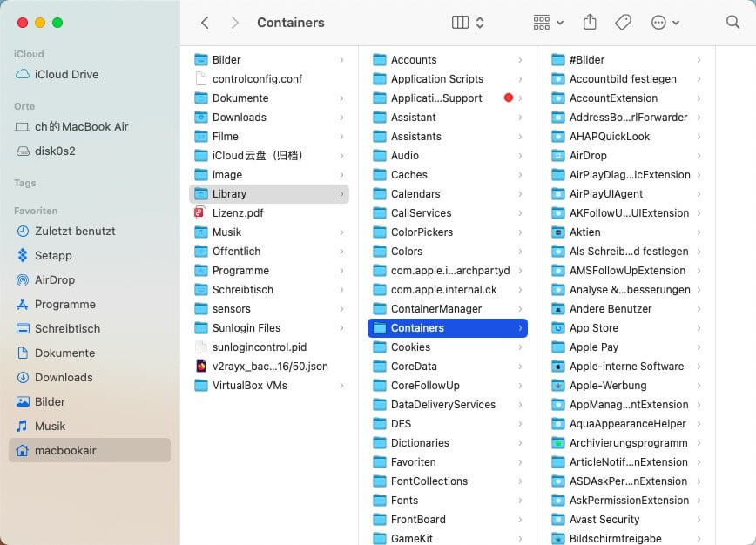Click the Schreibtisch sidebar icon
Screen dimensions: 756x545
click(x=23, y=328)
